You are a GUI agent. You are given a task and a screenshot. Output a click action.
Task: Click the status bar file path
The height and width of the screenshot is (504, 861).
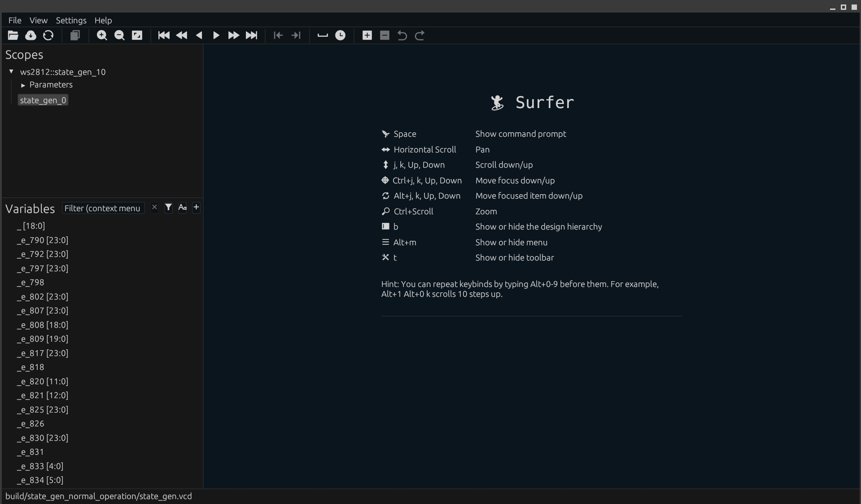[99, 496]
